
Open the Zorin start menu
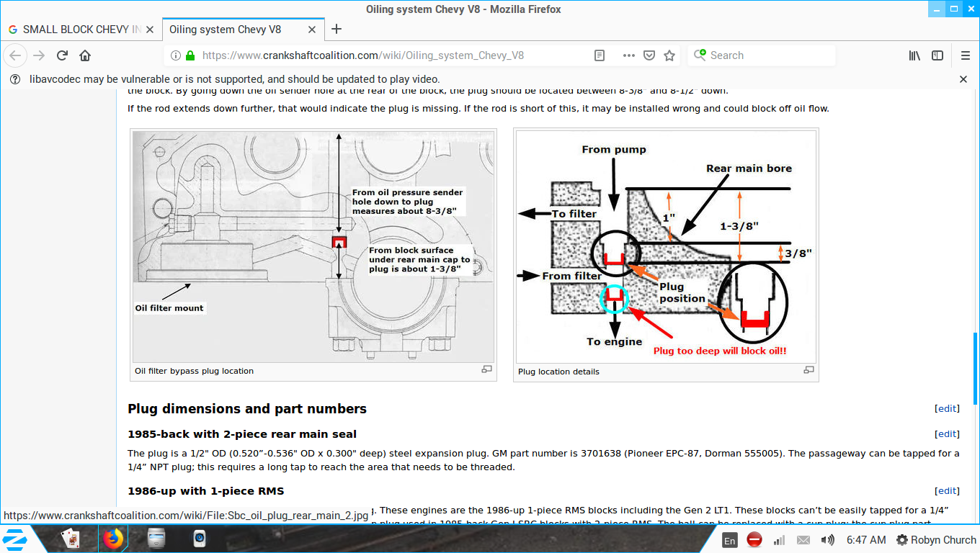[15, 539]
